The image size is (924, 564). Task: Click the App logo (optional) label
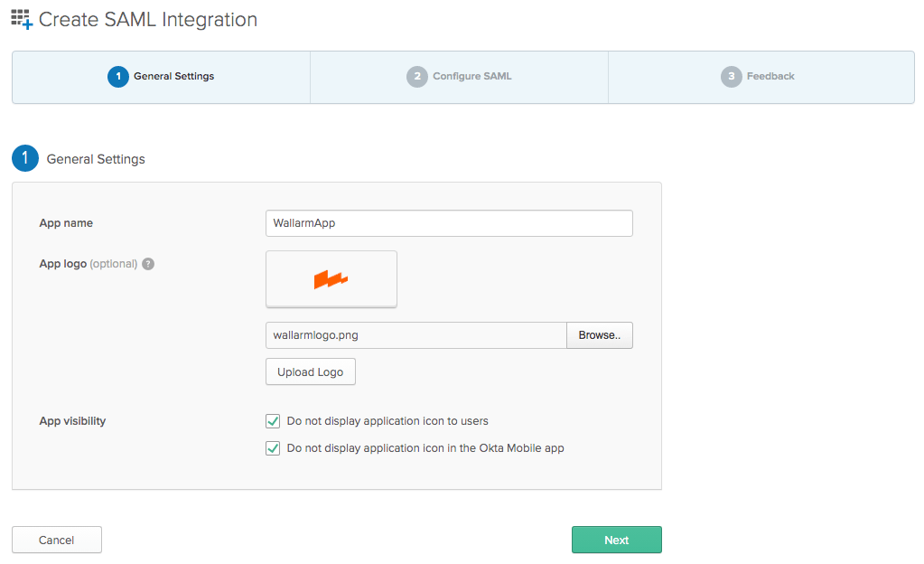click(x=88, y=264)
